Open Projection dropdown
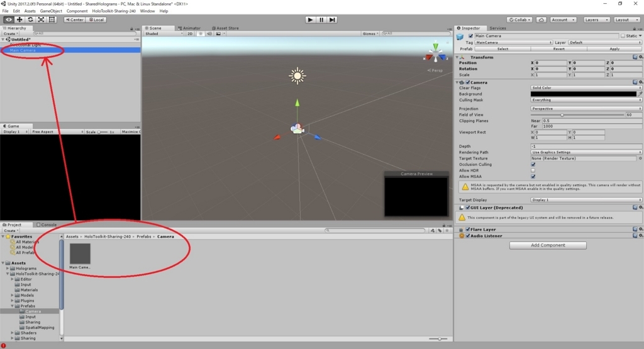 (586, 109)
